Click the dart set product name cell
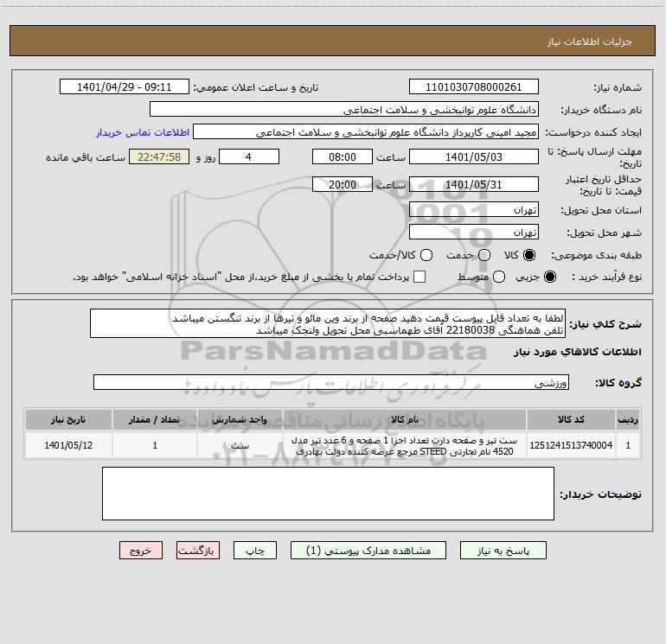This screenshot has width=666, height=644. tap(405, 445)
